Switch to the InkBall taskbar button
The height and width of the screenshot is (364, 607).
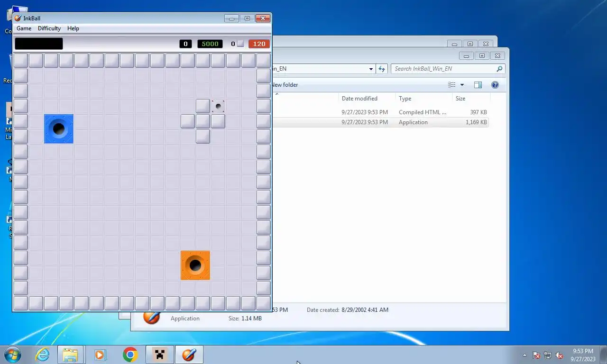pyautogui.click(x=189, y=355)
